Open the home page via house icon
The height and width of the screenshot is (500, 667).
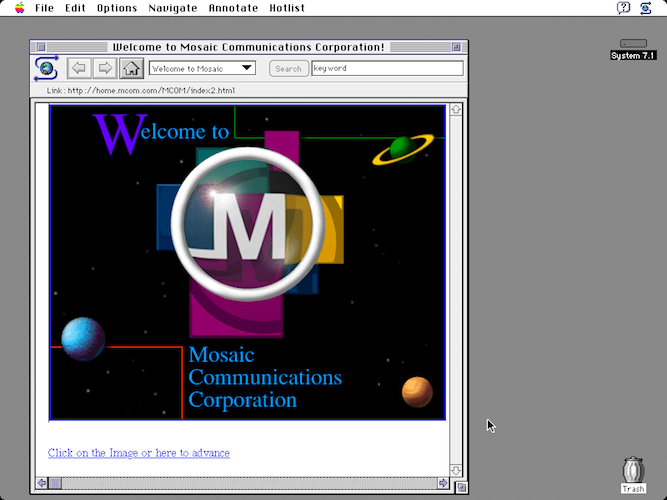(x=131, y=68)
